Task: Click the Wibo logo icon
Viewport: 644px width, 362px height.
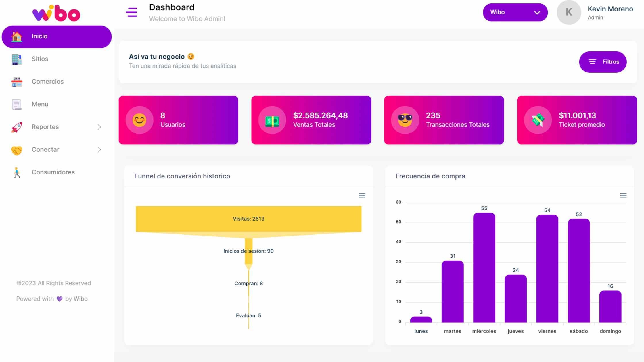Action: pos(56,13)
